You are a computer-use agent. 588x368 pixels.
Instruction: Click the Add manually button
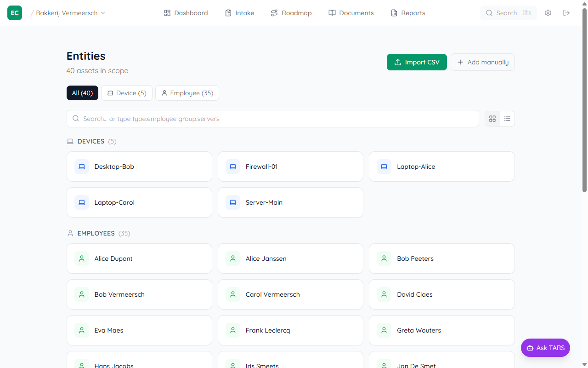click(482, 62)
